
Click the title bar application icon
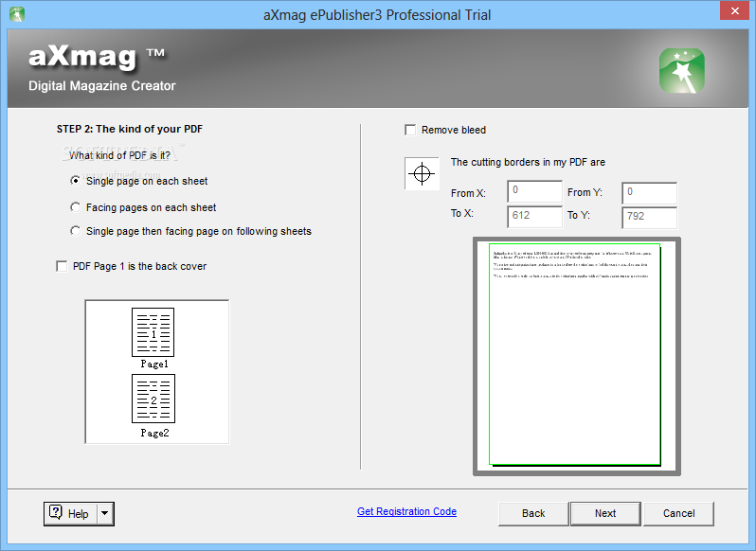[x=17, y=14]
